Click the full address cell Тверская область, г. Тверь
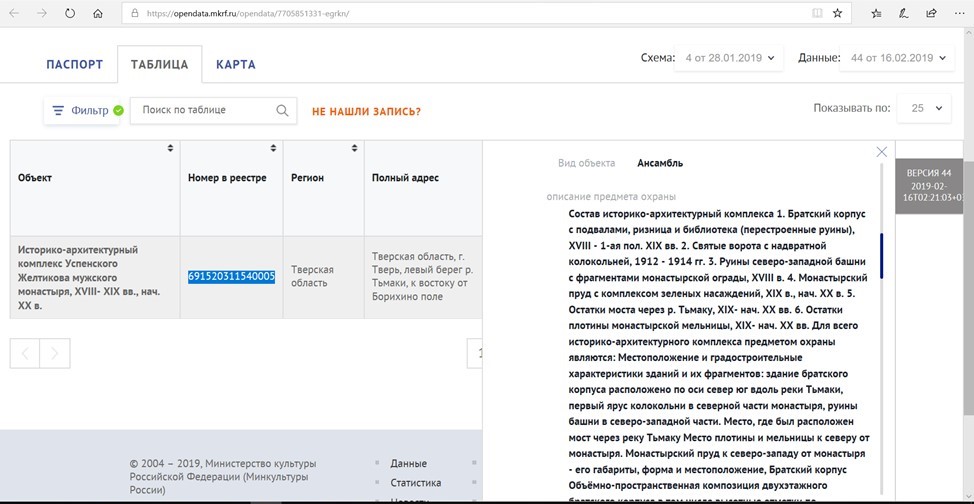The image size is (974, 504). pos(423,277)
